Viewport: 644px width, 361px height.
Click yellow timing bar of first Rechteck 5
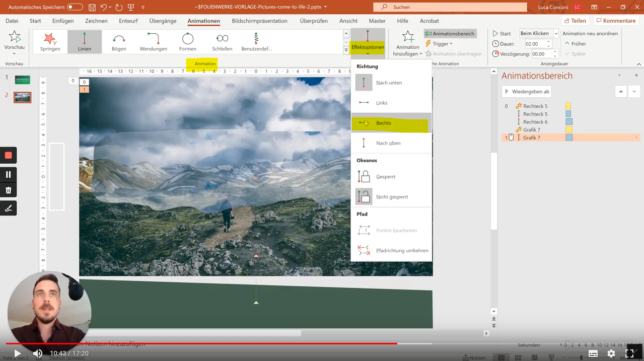point(568,106)
